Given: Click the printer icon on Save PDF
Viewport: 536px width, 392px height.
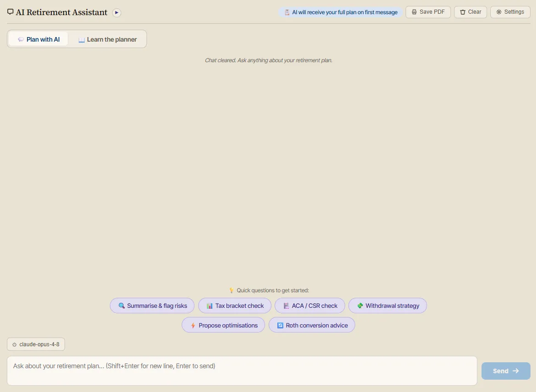Looking at the screenshot, I should (414, 12).
